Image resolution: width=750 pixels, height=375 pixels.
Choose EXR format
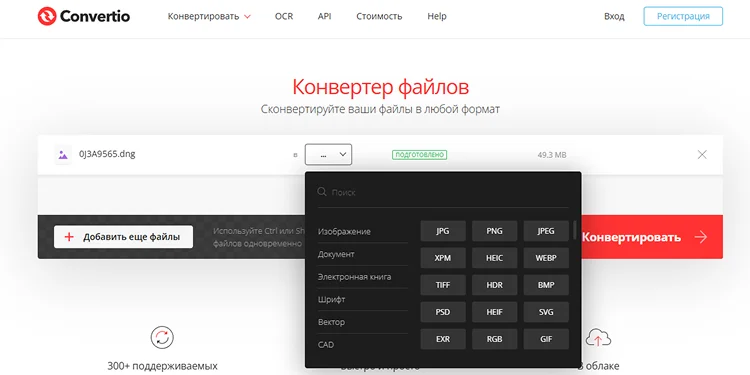[x=443, y=339]
